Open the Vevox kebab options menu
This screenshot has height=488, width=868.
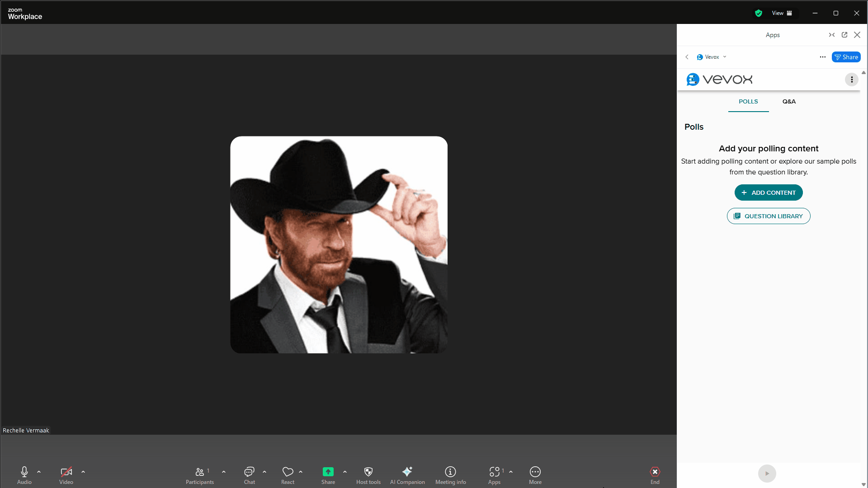pyautogui.click(x=852, y=79)
